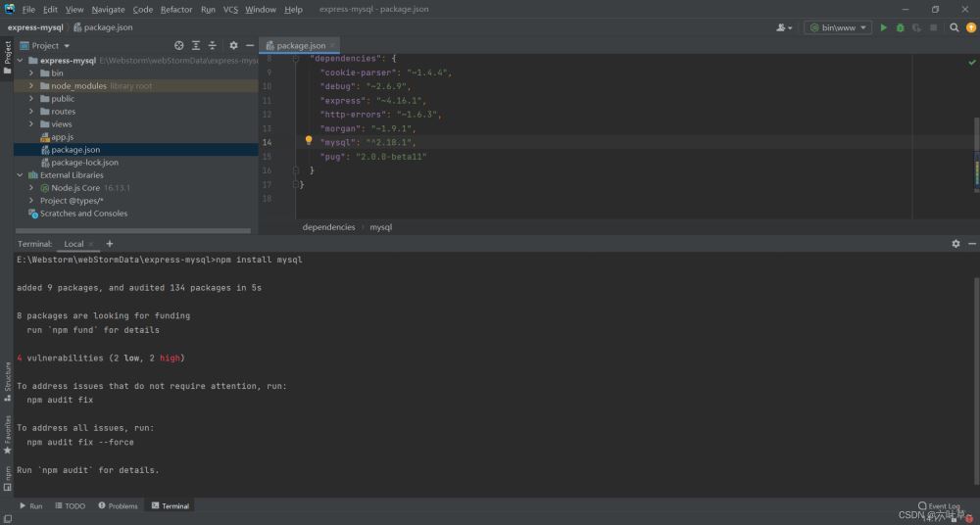Click the locate target icon in Project panel
The width and height of the screenshot is (980, 525).
(x=178, y=45)
